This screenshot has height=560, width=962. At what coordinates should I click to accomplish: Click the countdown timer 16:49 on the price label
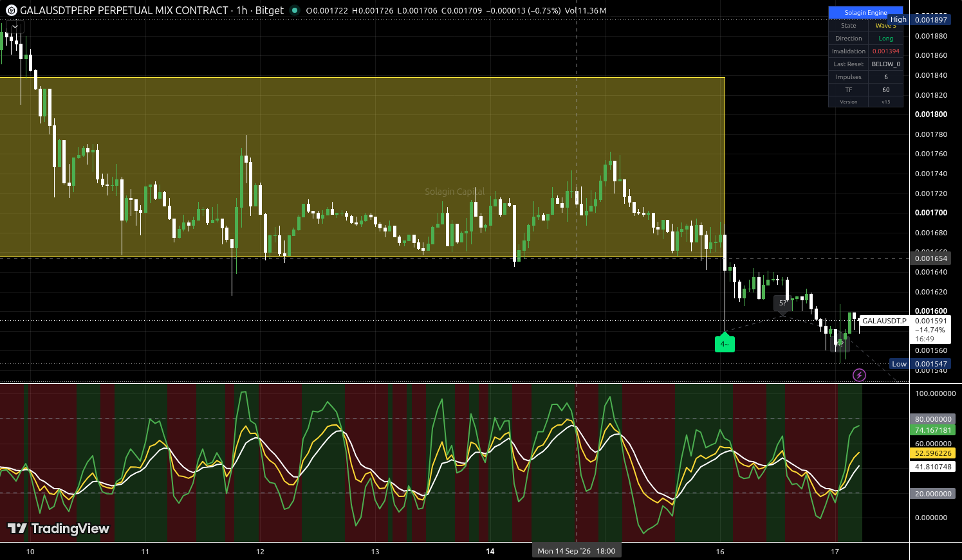(925, 339)
